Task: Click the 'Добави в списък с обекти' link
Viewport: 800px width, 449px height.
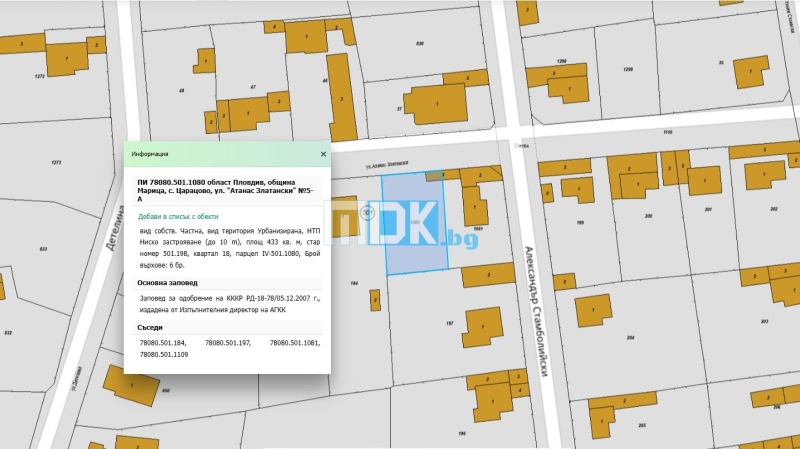Action: pos(177,216)
